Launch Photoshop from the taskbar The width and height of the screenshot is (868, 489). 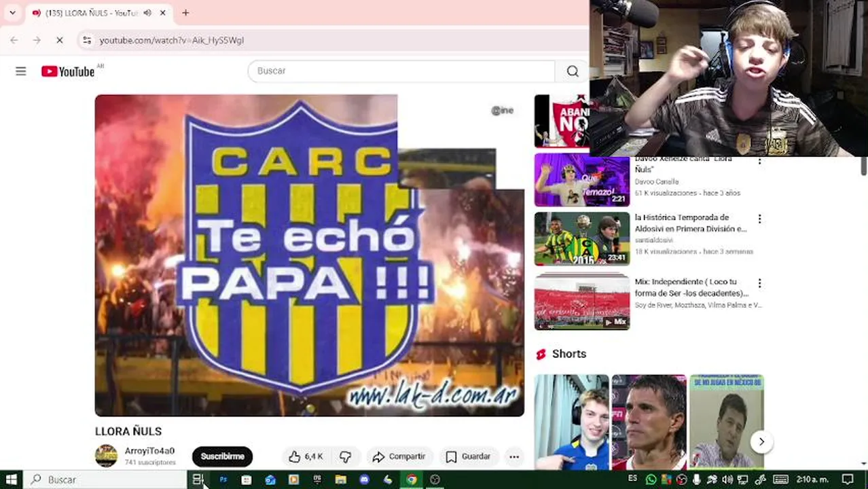(x=223, y=479)
